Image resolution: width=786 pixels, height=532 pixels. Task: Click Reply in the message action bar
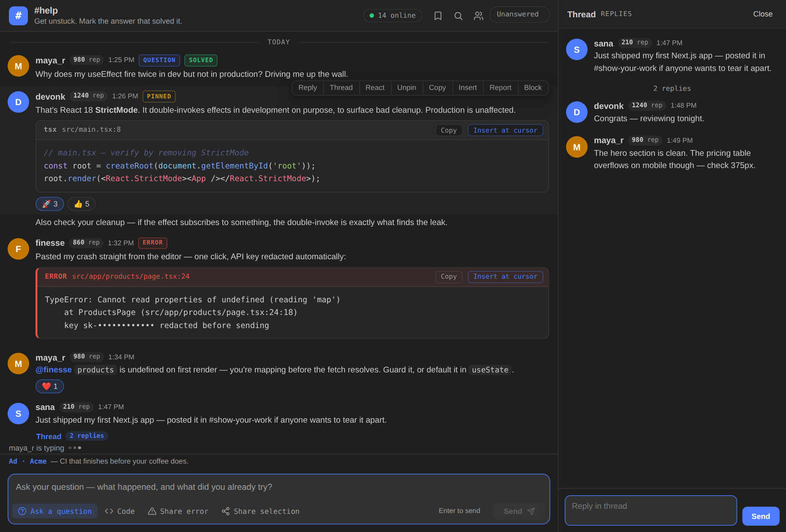pos(308,88)
